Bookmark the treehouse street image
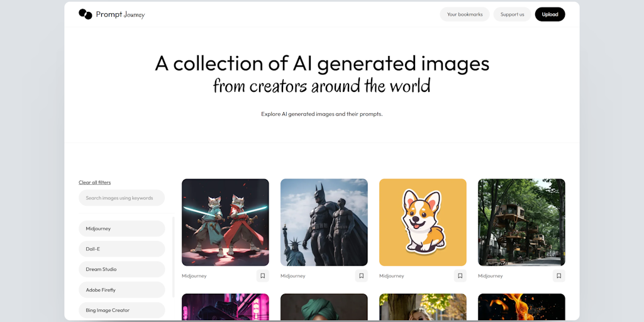 (x=559, y=276)
